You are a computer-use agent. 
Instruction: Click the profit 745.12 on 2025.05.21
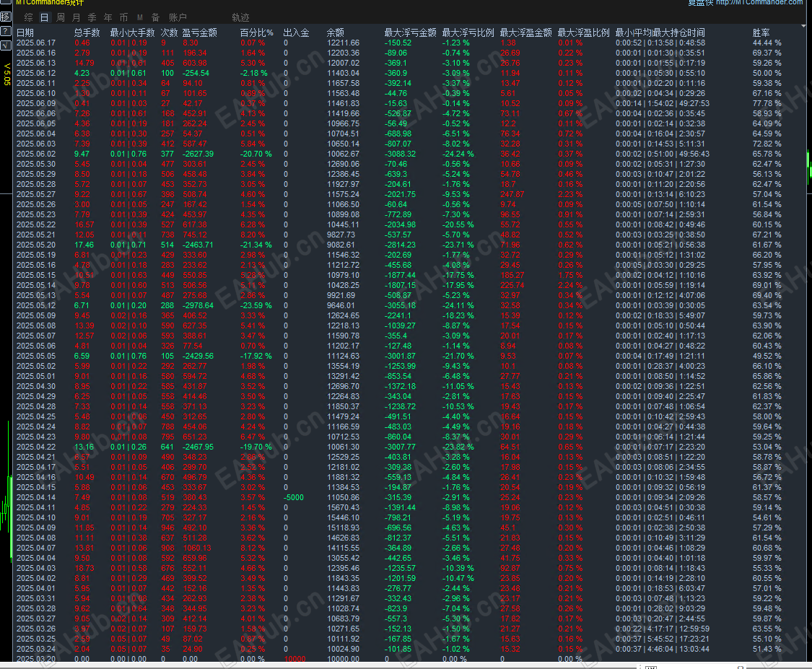pyautogui.click(x=195, y=235)
